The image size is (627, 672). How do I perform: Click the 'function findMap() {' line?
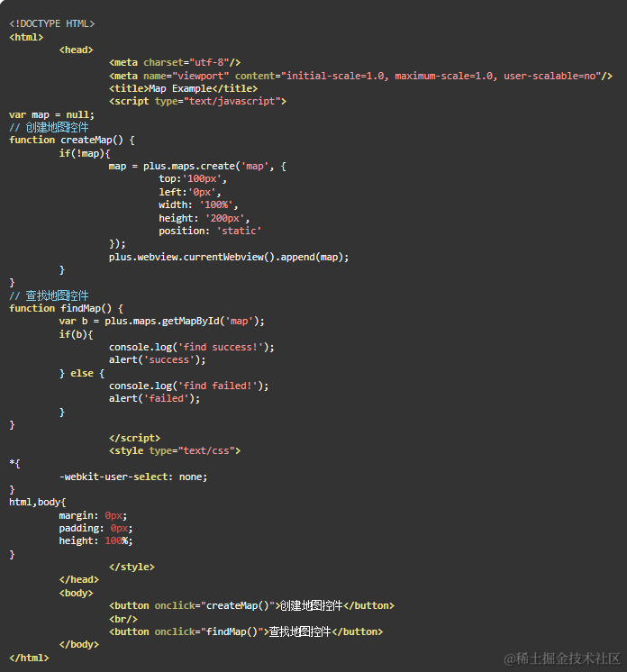67,309
